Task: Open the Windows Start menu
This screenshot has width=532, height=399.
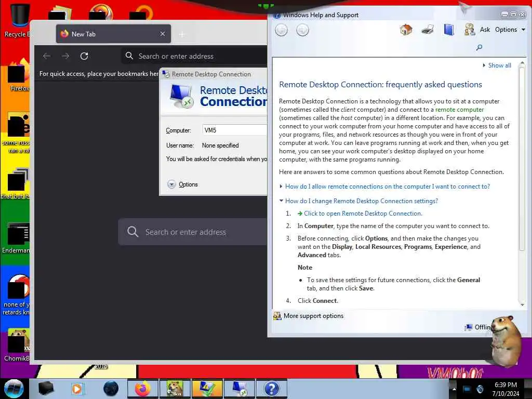Action: coord(14,389)
